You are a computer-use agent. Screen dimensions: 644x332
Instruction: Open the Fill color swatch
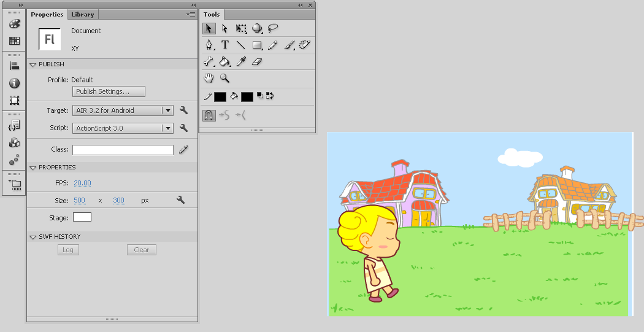(247, 96)
